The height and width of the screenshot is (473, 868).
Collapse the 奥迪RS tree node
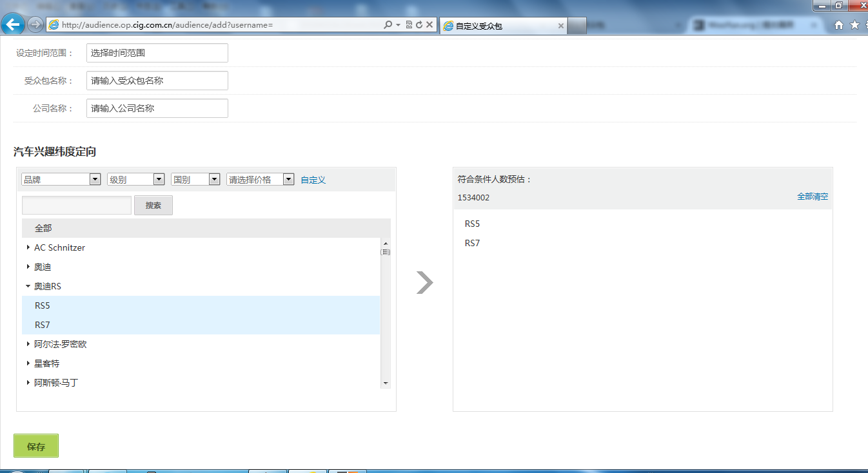tap(28, 286)
